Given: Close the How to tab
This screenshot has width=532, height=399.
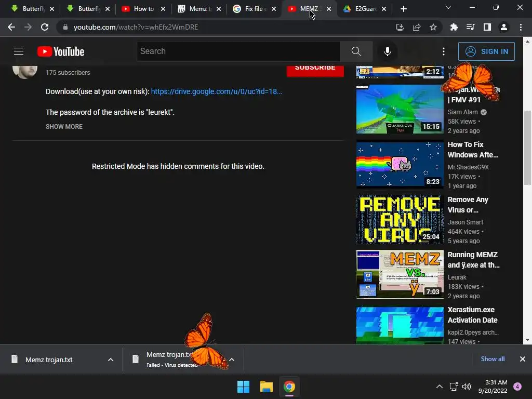Looking at the screenshot, I should coord(163,9).
